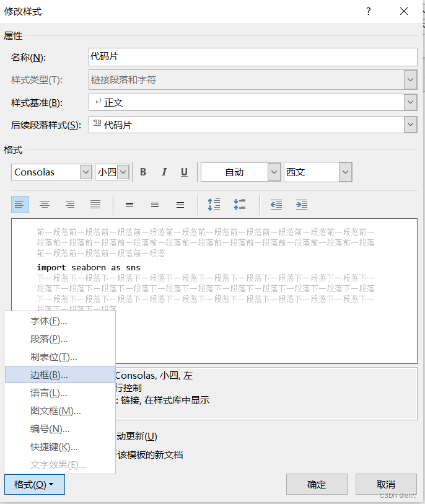Screen dimensions: 425x504
Task: Expand the 样式基准 正文 dropdown
Action: click(411, 102)
